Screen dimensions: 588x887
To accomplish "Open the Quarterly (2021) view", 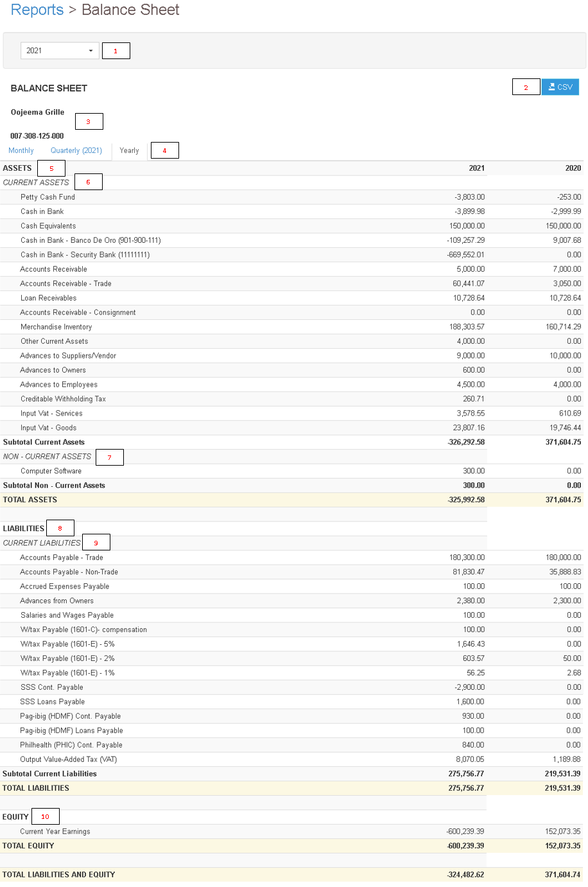I will (x=76, y=150).
